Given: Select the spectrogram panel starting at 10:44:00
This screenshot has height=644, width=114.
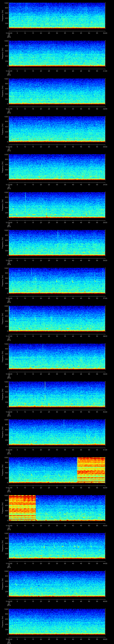Looking at the screenshot, I should pos(57,584).
